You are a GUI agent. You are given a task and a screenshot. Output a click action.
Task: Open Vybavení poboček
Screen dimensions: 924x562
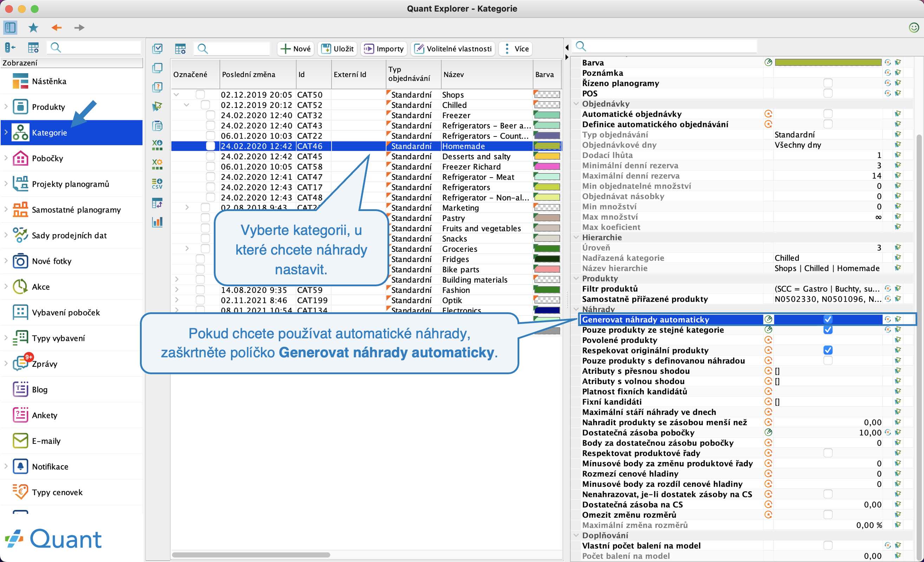[72, 313]
